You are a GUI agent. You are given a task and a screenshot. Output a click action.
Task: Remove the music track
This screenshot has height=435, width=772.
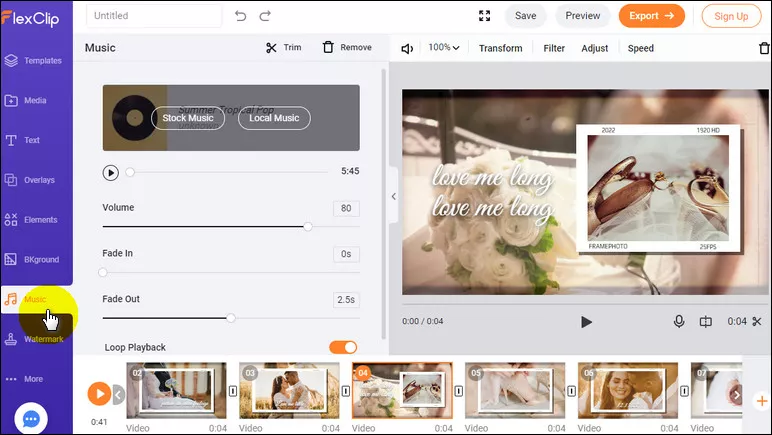coord(347,47)
